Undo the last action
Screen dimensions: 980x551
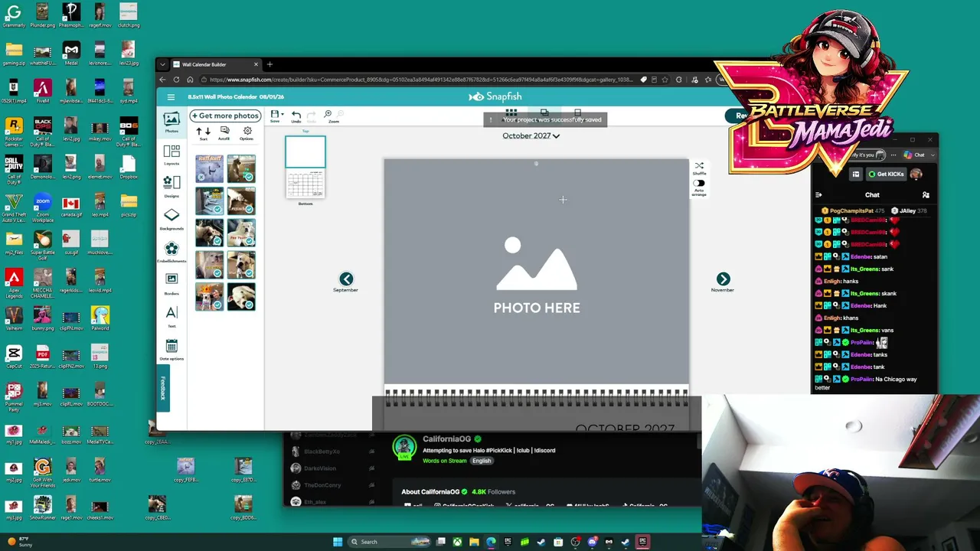(x=296, y=116)
